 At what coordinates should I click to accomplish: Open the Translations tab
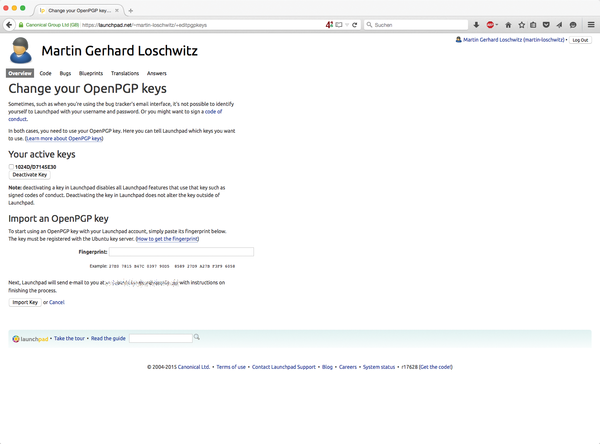tap(125, 73)
